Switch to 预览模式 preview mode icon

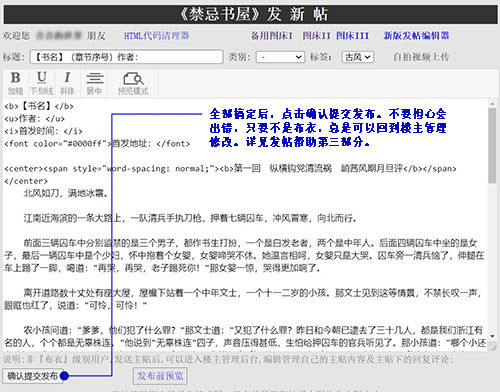[133, 83]
